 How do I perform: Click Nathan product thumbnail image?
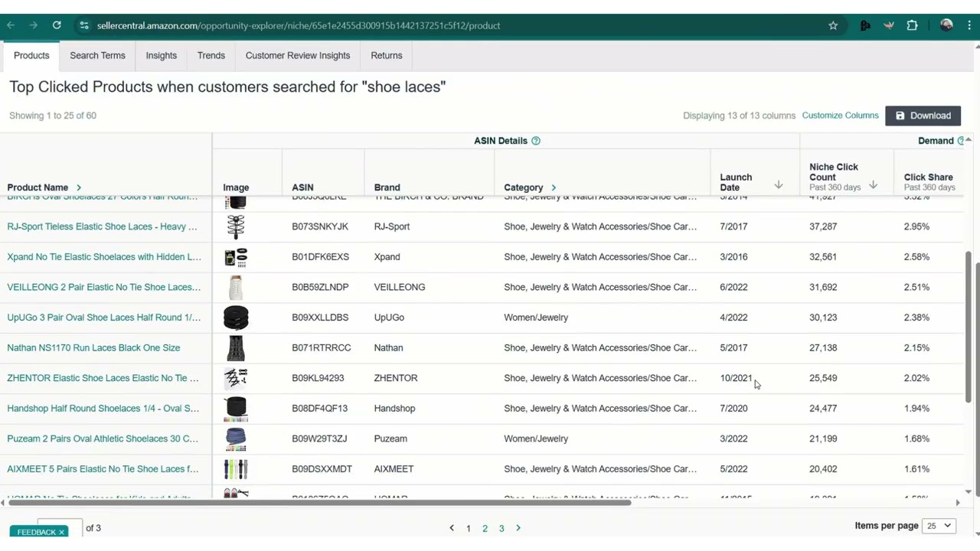[236, 347]
